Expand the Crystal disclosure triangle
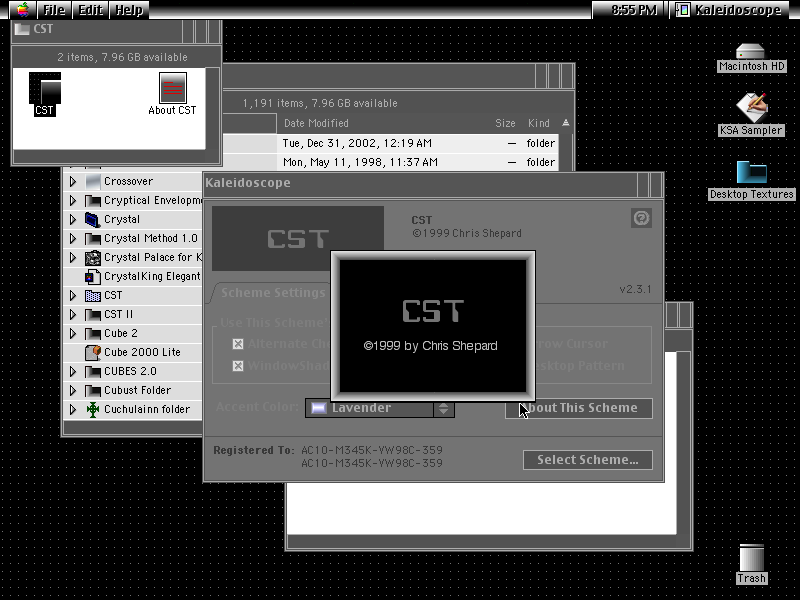This screenshot has width=800, height=600. coord(73,219)
